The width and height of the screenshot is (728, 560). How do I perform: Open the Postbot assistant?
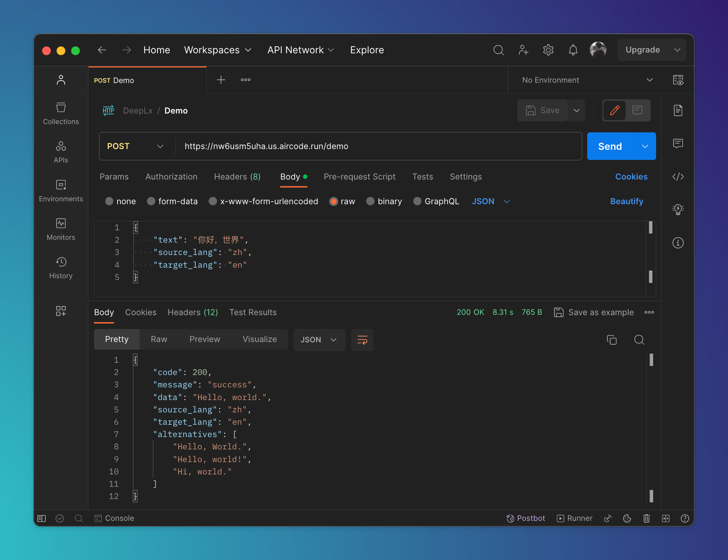525,518
